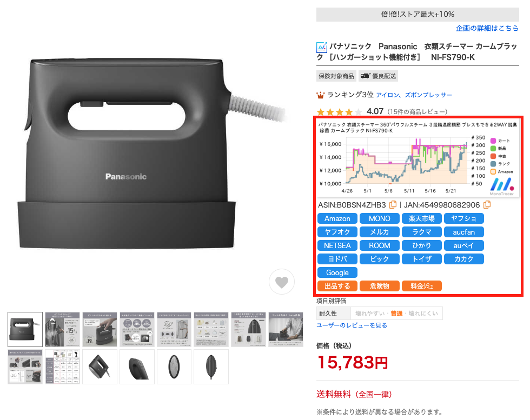Open ユーザーのレビューを見る link
Screen dimensions: 530x420
tap(352, 325)
